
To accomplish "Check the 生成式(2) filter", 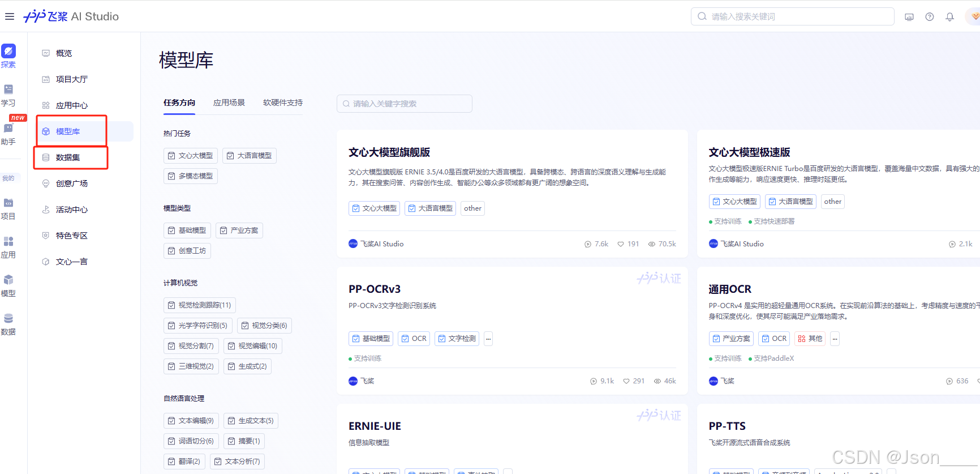I will (247, 366).
